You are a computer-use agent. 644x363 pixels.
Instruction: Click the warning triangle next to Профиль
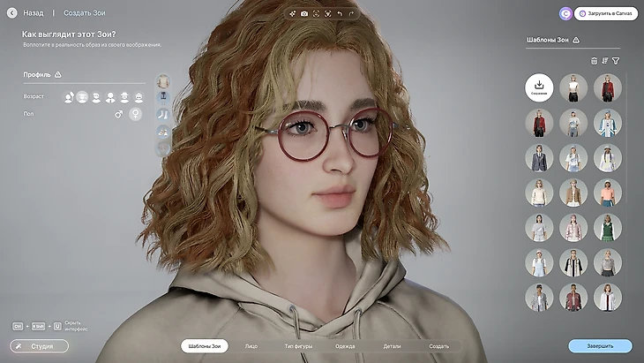(x=58, y=74)
